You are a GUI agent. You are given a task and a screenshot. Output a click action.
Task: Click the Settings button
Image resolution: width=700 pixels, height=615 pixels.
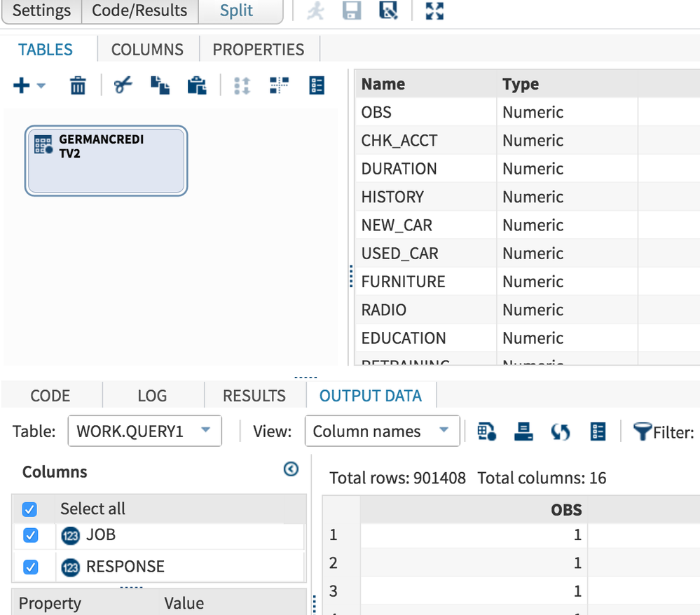pos(41,11)
